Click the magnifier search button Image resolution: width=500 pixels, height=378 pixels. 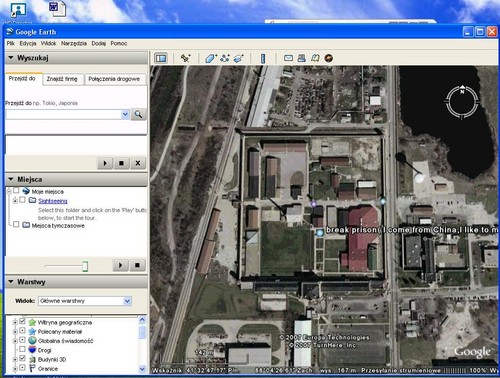(x=138, y=114)
